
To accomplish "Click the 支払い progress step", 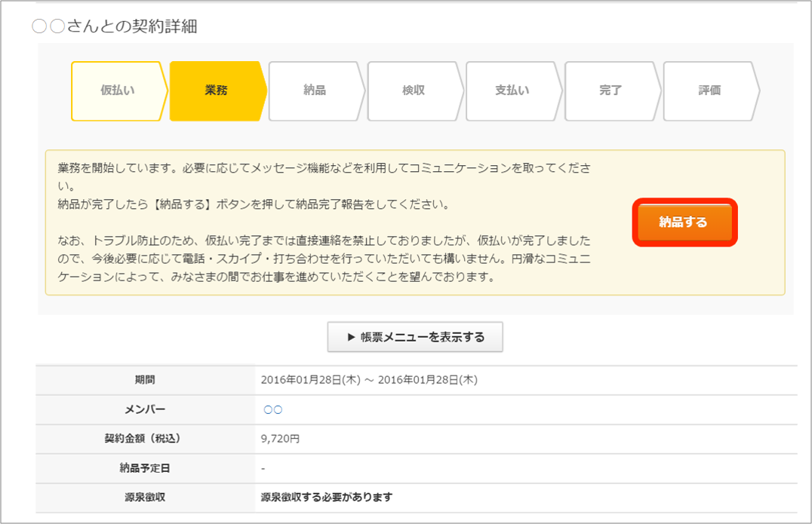I will click(x=512, y=90).
